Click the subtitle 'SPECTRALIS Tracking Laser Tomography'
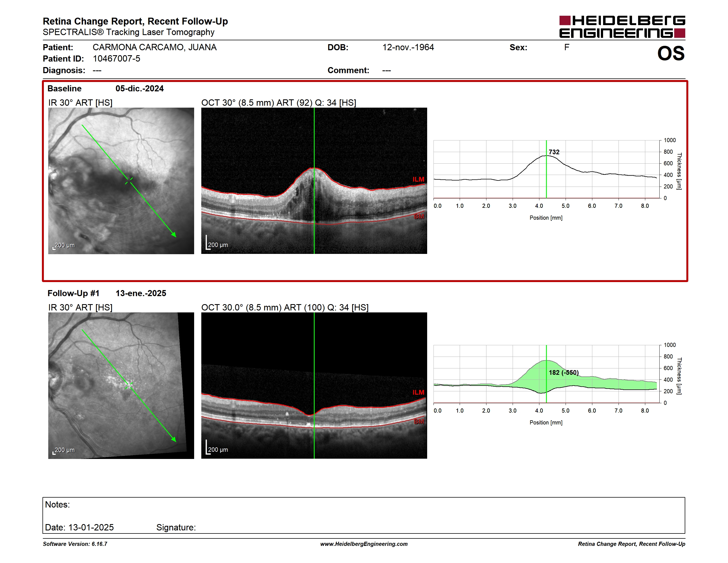 click(128, 32)
